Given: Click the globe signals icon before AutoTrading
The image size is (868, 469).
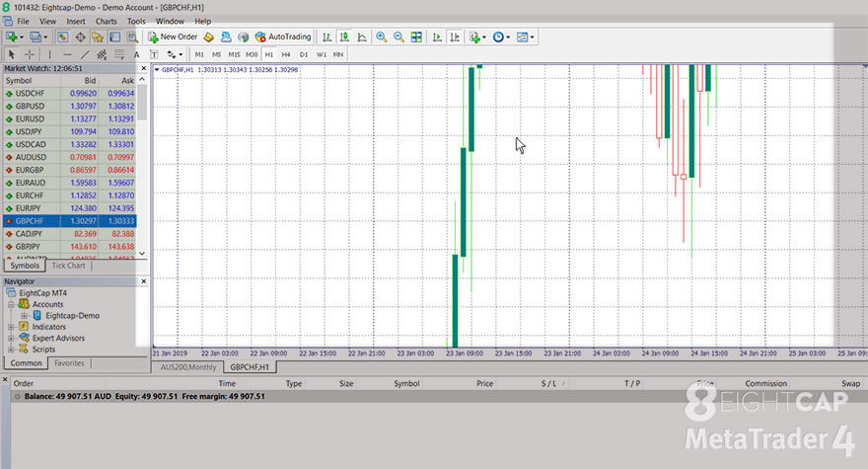Looking at the screenshot, I should (x=243, y=38).
